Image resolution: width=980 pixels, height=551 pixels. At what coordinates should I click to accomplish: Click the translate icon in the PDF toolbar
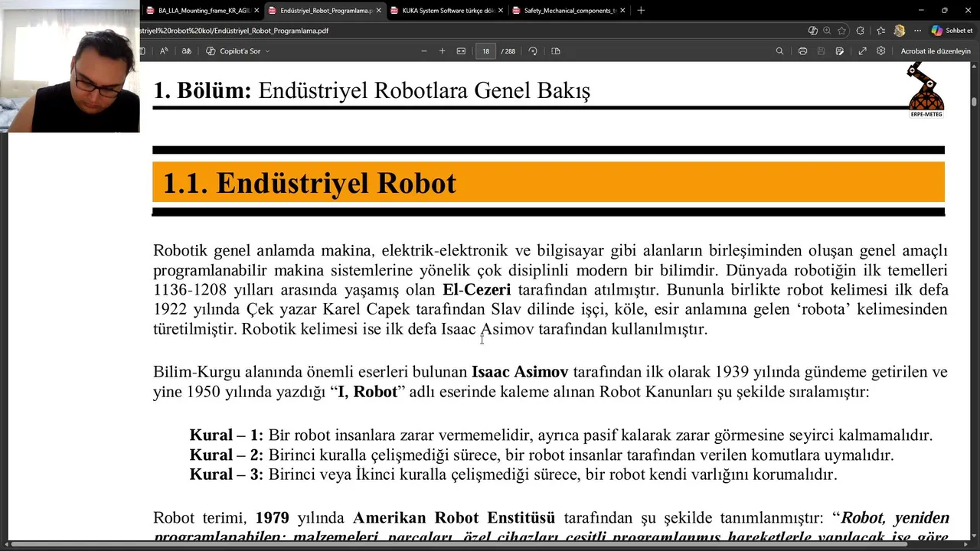coord(186,51)
